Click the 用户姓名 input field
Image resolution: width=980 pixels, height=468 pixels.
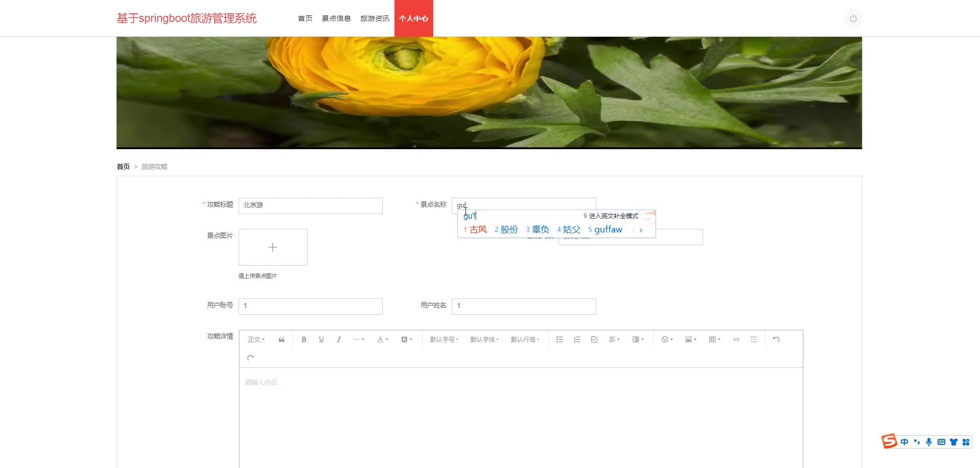(524, 307)
